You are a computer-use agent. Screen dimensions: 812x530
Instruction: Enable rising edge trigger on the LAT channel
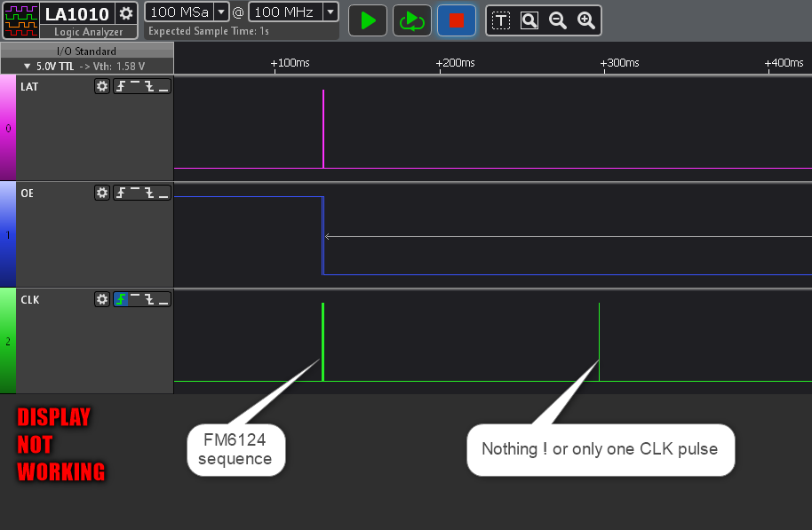point(122,86)
